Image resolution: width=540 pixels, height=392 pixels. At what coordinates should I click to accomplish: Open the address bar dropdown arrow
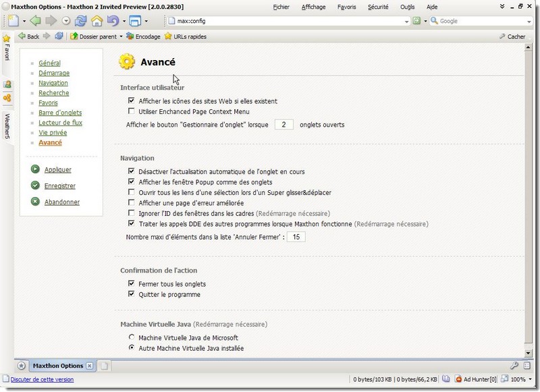pos(407,22)
